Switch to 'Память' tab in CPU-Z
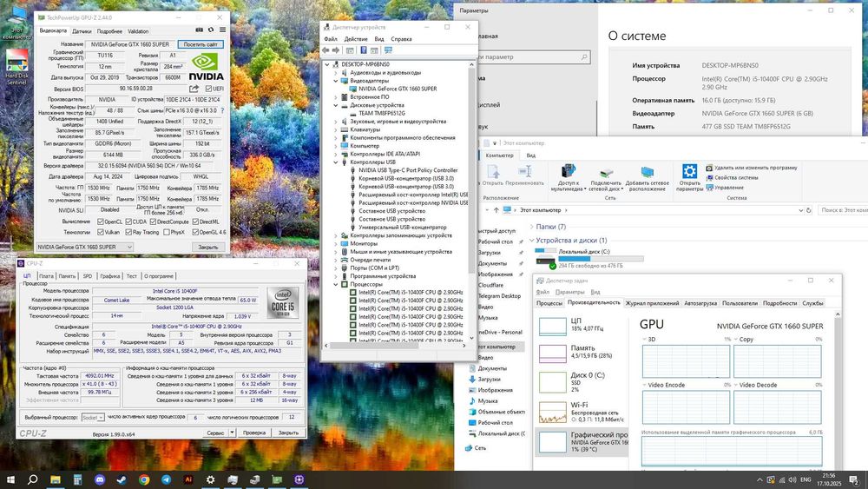This screenshot has height=489, width=868. click(67, 276)
